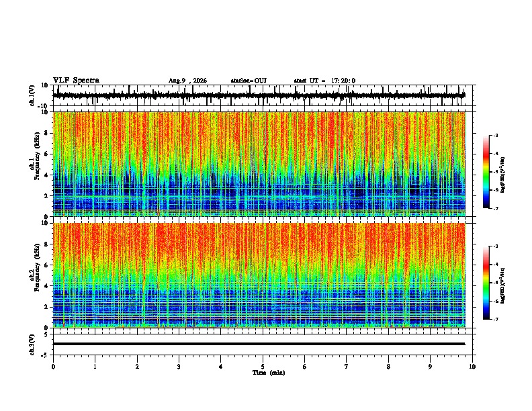This screenshot has height=411, width=532.
Task: Click the time axis tick label "3"
Action: [179, 367]
